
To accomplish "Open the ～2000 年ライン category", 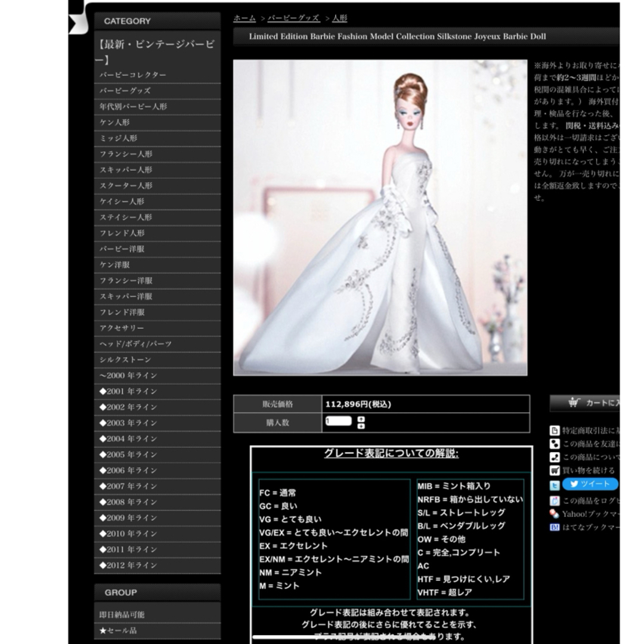I will [157, 376].
